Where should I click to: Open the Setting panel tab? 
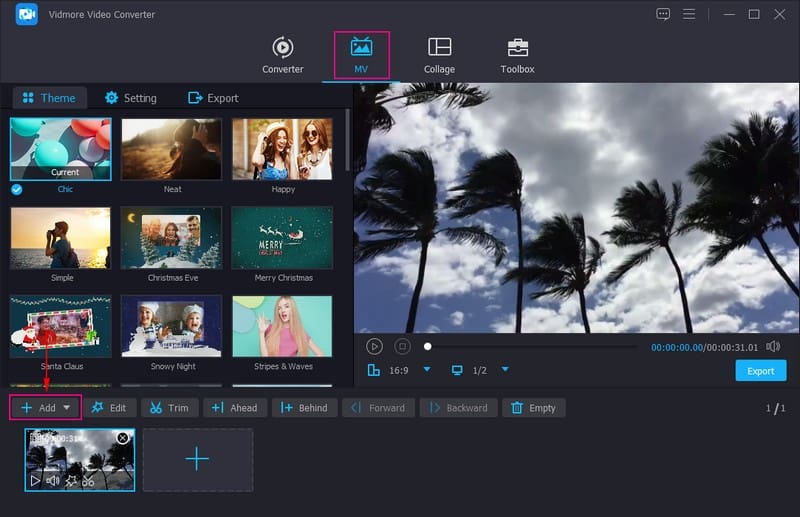click(x=130, y=98)
